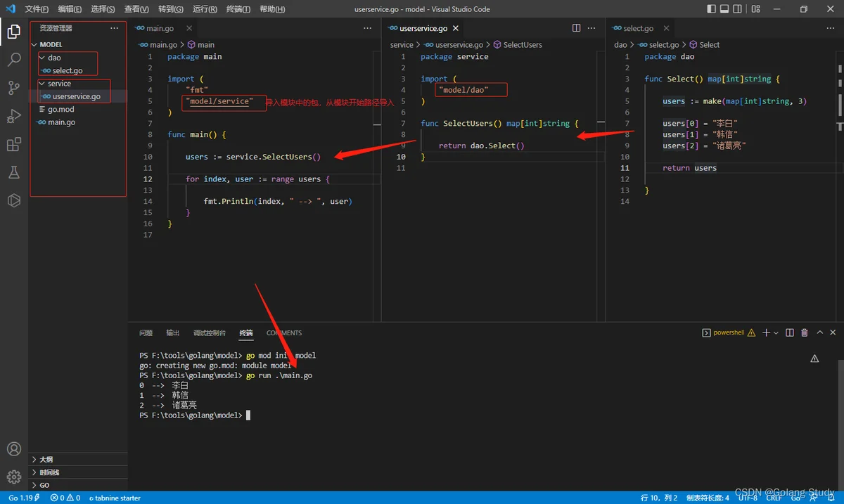844x504 pixels.
Task: Change the UTF-8 encoding in status bar
Action: coord(748,498)
